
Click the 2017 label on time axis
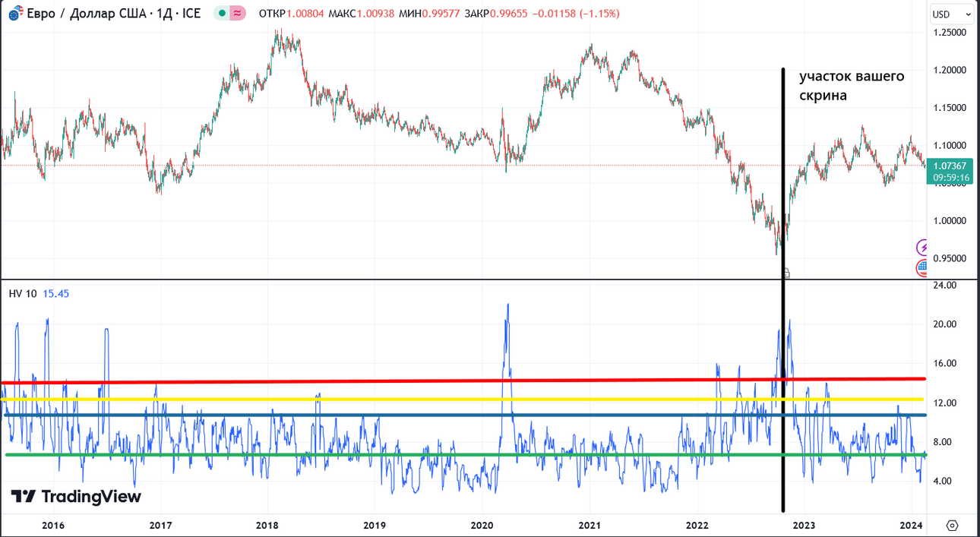pos(160,525)
